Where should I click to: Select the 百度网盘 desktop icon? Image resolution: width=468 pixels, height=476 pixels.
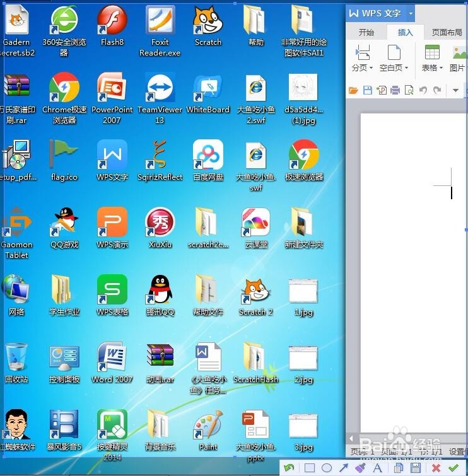(208, 161)
